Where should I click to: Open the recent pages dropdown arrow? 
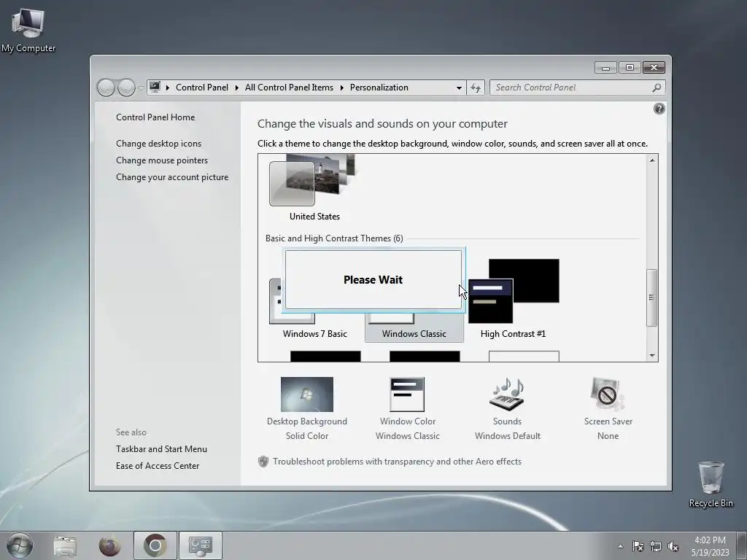click(141, 87)
